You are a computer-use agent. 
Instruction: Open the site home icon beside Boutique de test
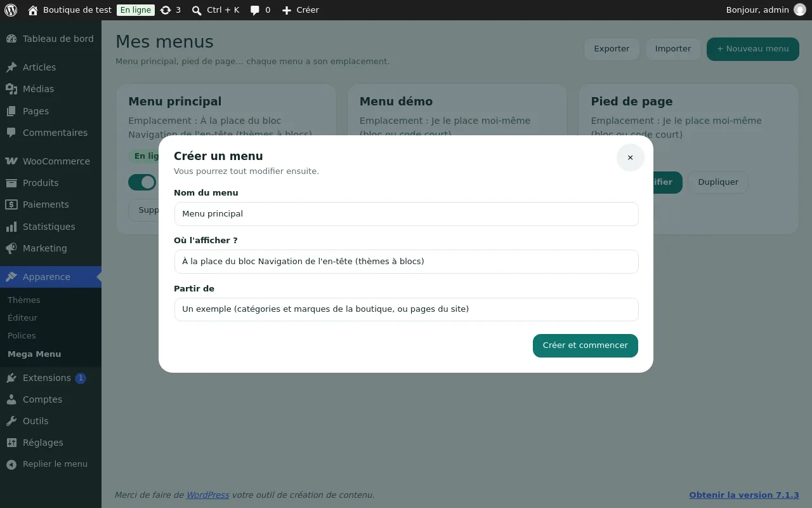pos(33,10)
